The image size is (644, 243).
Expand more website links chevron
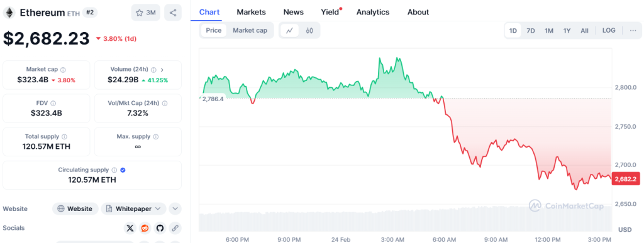(x=175, y=208)
